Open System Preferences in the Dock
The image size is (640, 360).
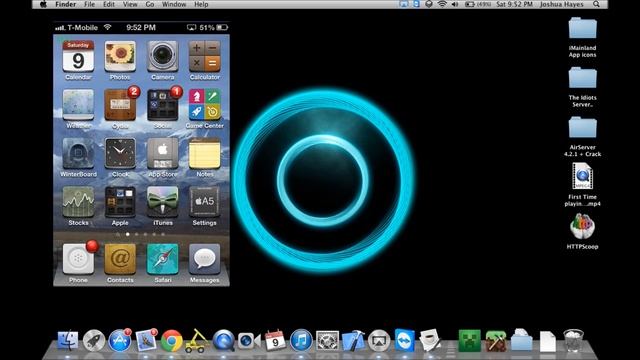point(327,340)
